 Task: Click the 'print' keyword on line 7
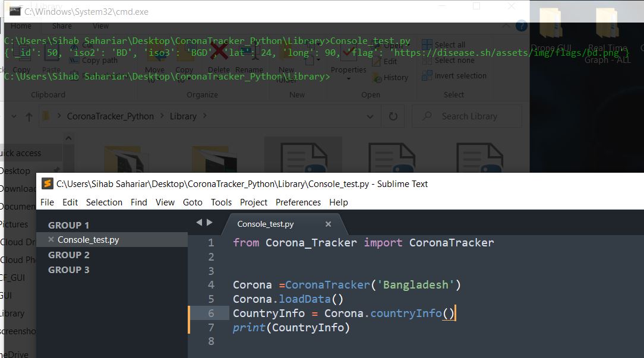249,327
